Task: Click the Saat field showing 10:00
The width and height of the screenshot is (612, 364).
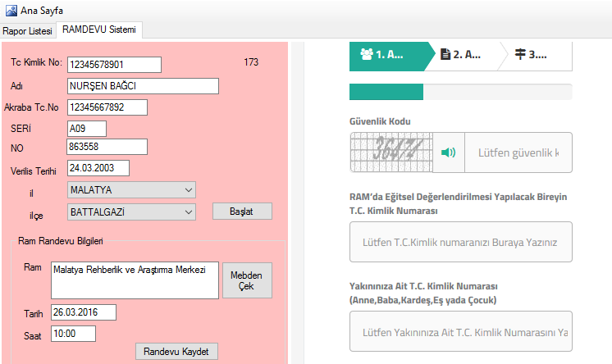Action: tap(73, 334)
